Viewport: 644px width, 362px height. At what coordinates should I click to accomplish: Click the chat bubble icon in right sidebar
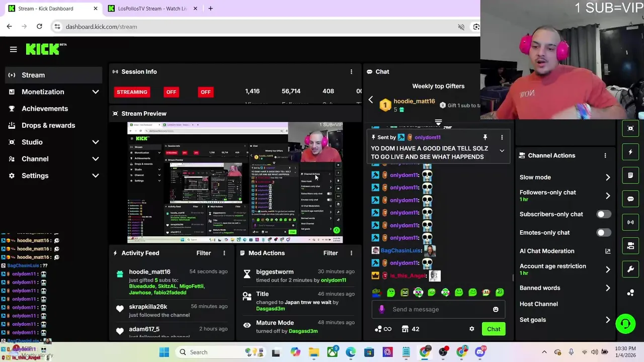[630, 199]
